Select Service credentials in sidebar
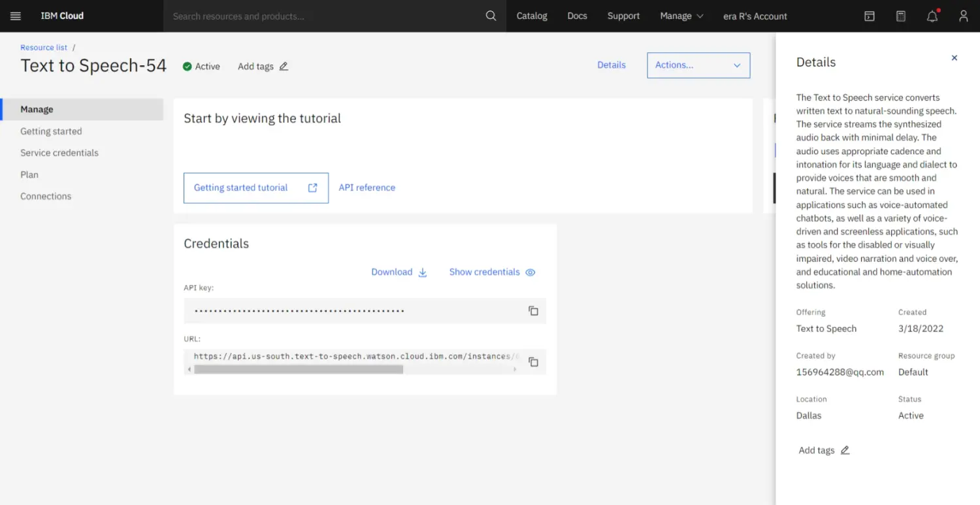 point(59,153)
